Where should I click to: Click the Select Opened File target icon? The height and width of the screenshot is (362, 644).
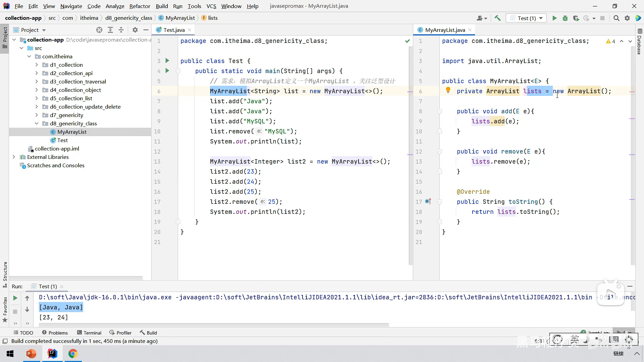pos(99,30)
